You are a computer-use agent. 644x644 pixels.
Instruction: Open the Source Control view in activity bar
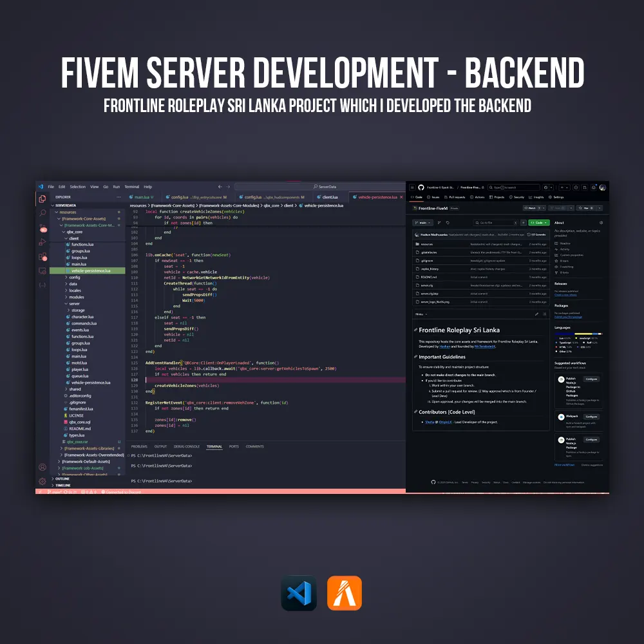(x=42, y=227)
